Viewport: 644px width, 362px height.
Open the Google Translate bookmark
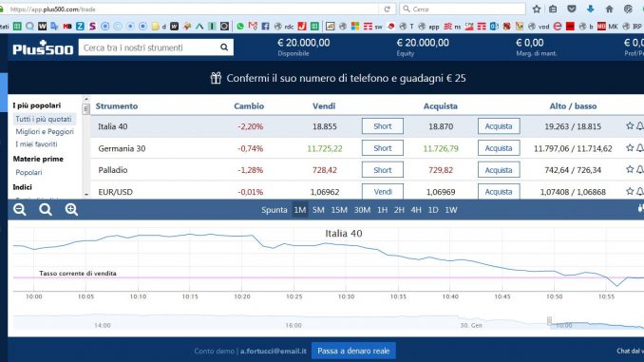[54, 27]
